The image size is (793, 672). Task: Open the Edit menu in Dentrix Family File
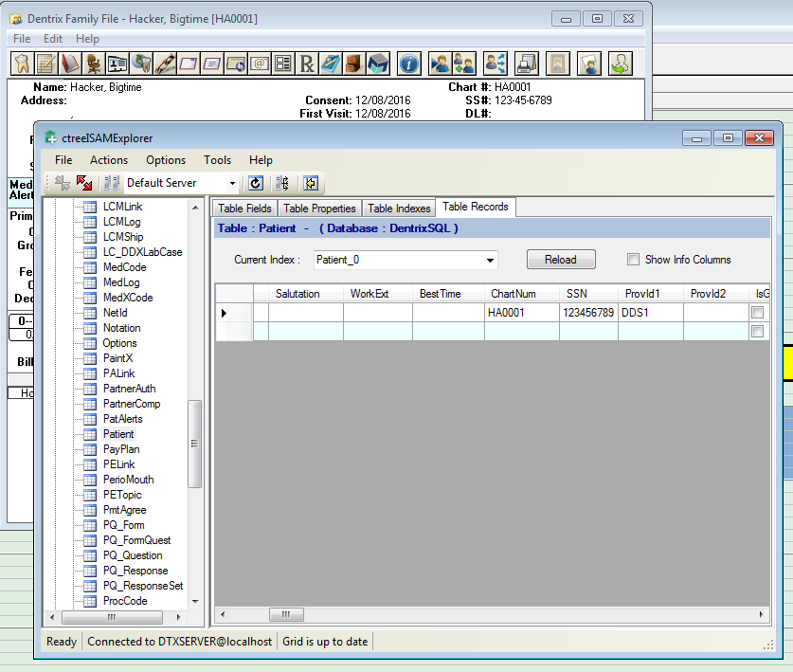(x=53, y=39)
